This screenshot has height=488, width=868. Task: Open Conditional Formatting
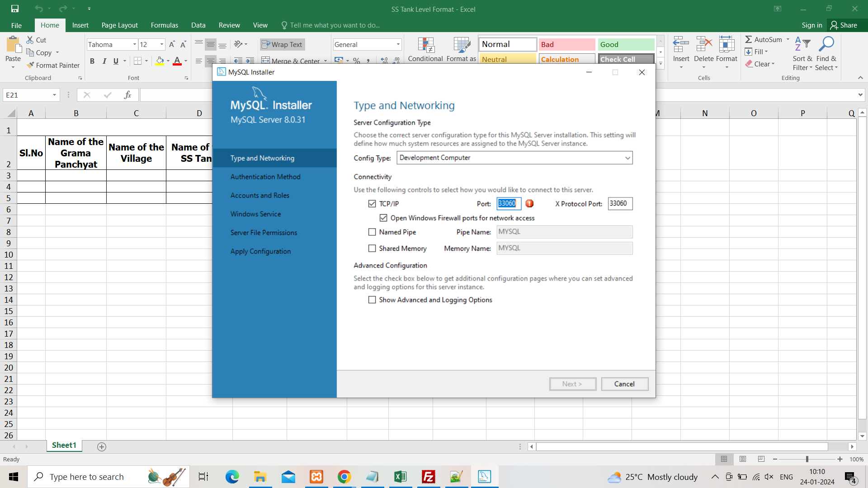pos(425,50)
